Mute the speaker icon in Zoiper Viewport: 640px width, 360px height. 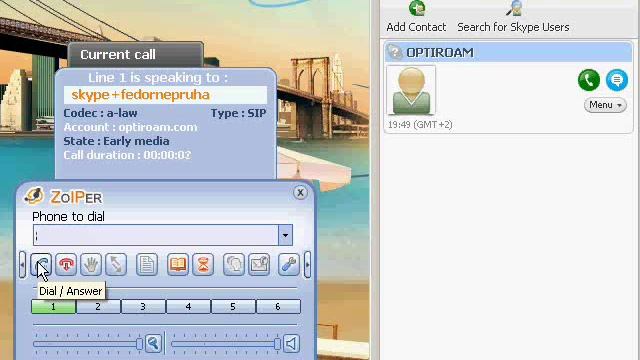291,344
